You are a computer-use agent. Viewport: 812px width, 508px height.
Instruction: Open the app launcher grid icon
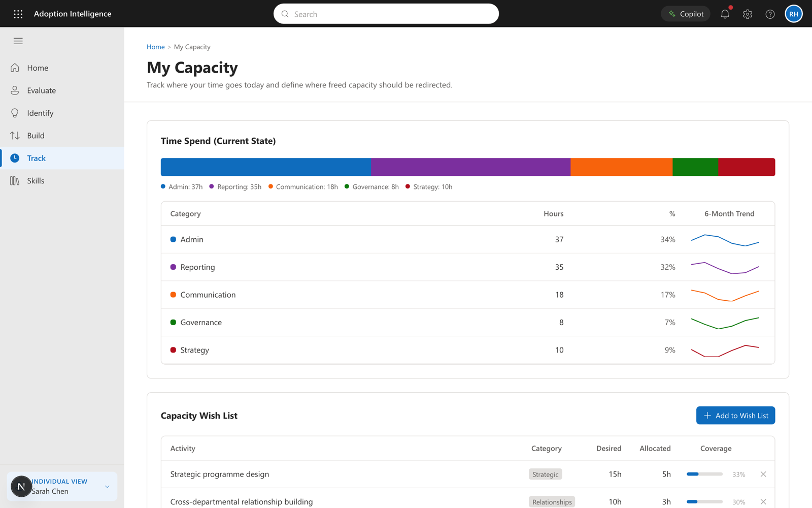18,14
